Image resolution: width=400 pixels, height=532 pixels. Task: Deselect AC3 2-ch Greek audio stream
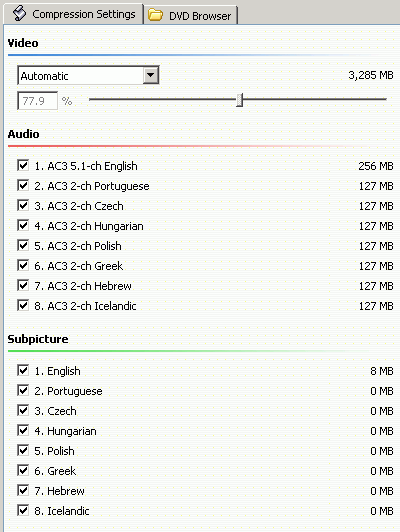(23, 266)
